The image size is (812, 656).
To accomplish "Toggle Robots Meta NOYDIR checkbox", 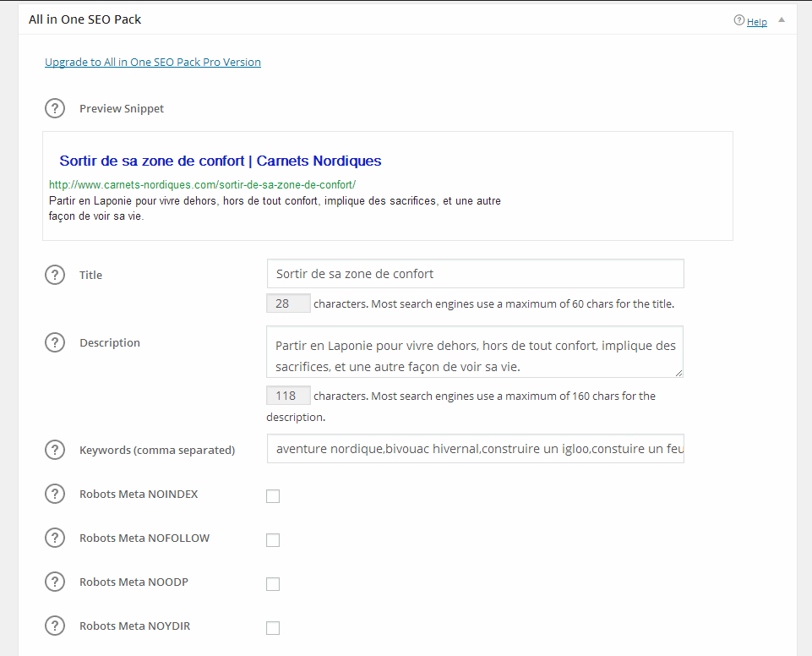I will [x=273, y=628].
